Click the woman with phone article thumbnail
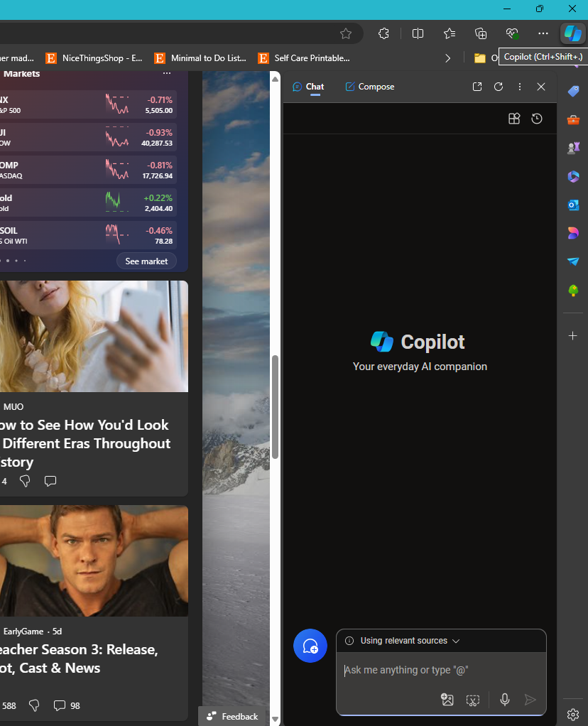Viewport: 588px width, 726px height. point(94,336)
